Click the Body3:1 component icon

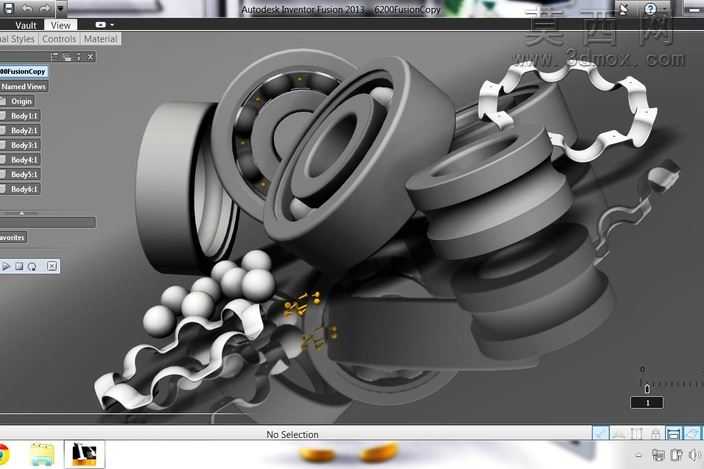(2, 145)
